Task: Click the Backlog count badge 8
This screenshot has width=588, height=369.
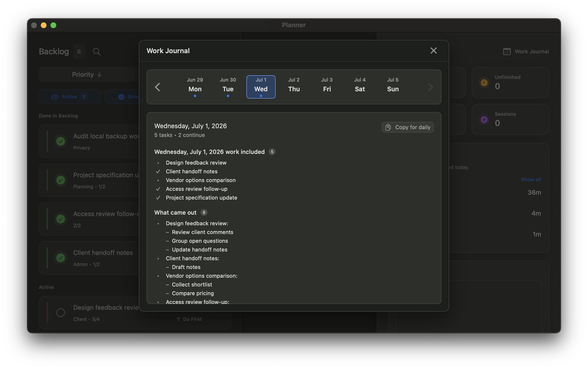Action: (79, 51)
